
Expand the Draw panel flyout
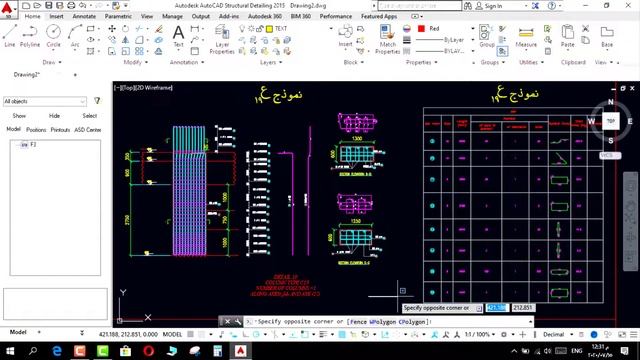tap(52, 62)
